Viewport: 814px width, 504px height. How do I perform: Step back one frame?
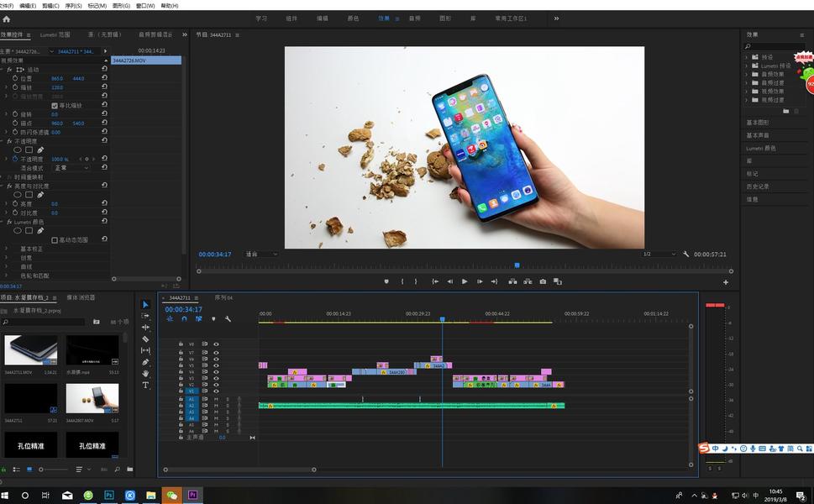(x=449, y=281)
